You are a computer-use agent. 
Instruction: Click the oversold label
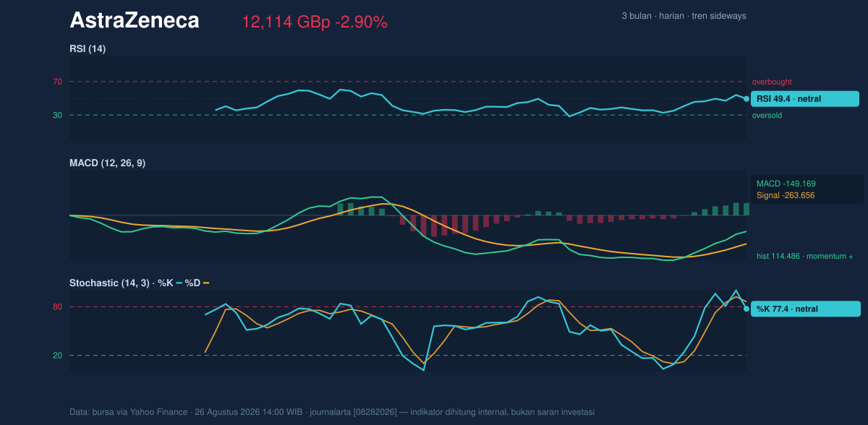[x=767, y=115]
